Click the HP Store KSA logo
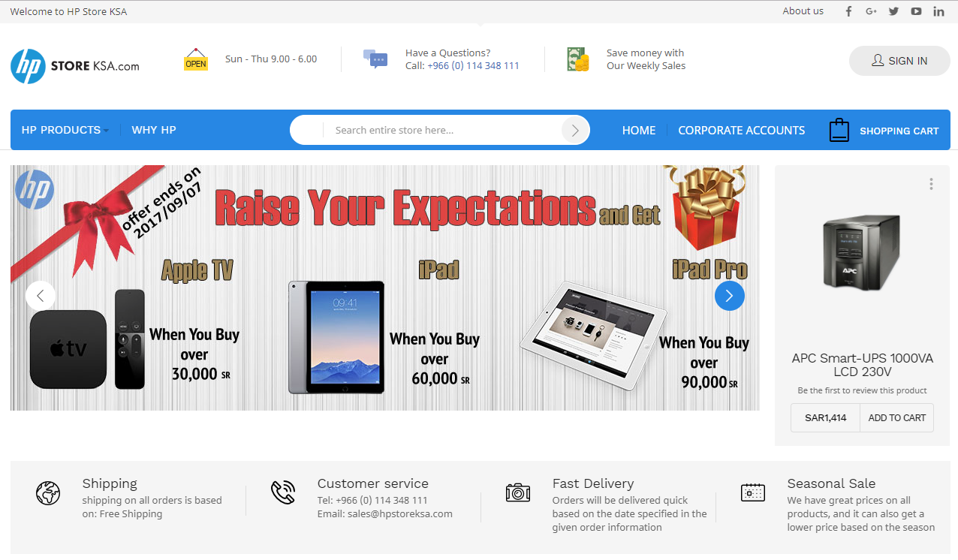 pos(75,66)
